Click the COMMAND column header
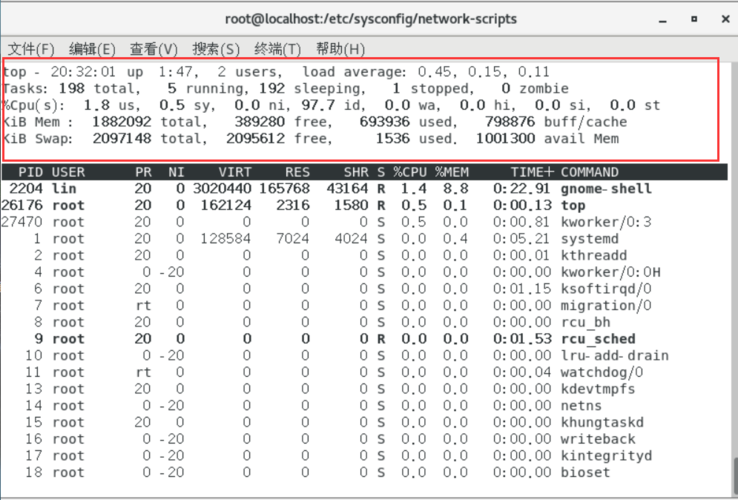The width and height of the screenshot is (738, 500). click(x=590, y=172)
